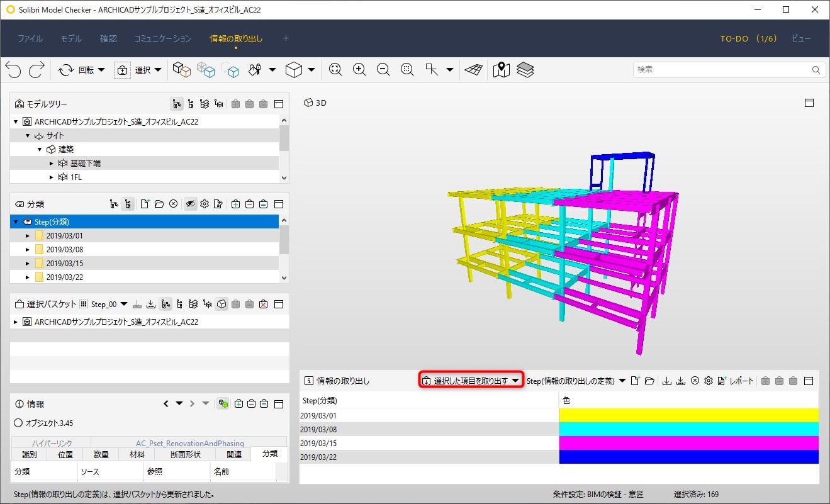Viewport: 830px width, 504px height.
Task: Click the TO-DO (1/6) link
Action: click(749, 38)
